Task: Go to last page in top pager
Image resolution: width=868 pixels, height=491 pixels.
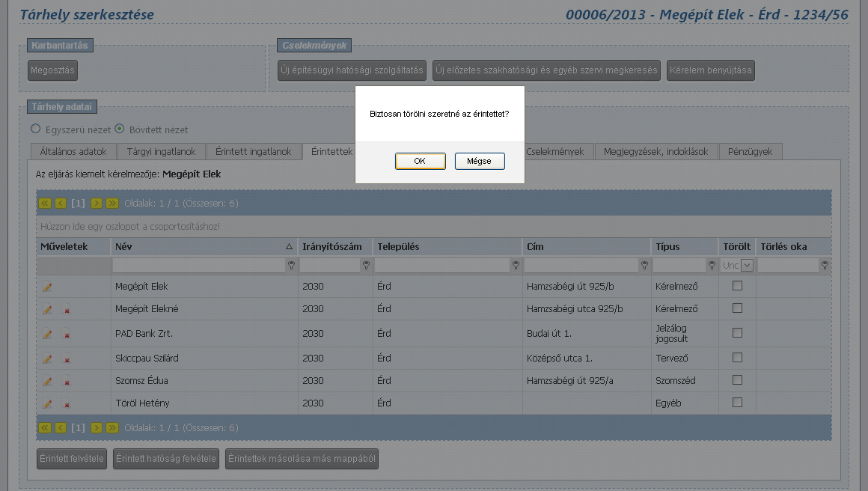Action: tap(112, 203)
